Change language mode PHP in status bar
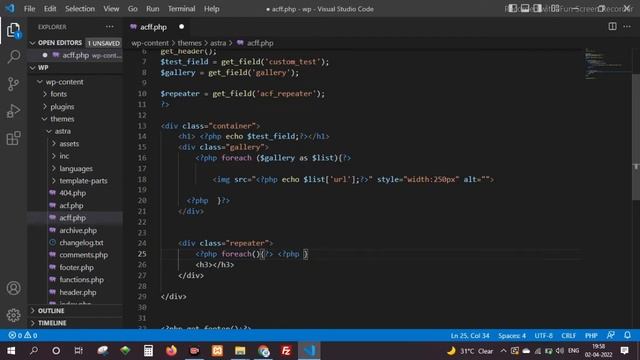The image size is (640, 360). pos(591,336)
